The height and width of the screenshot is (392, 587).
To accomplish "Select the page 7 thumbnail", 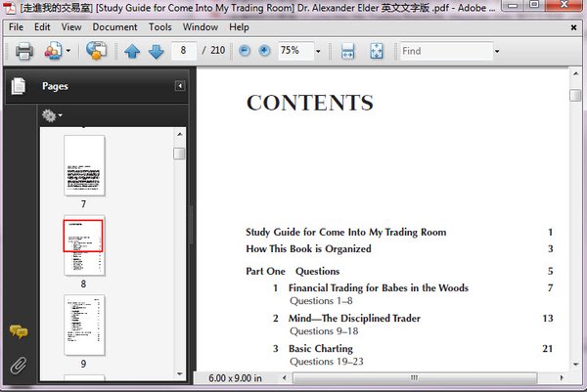I will (84, 165).
